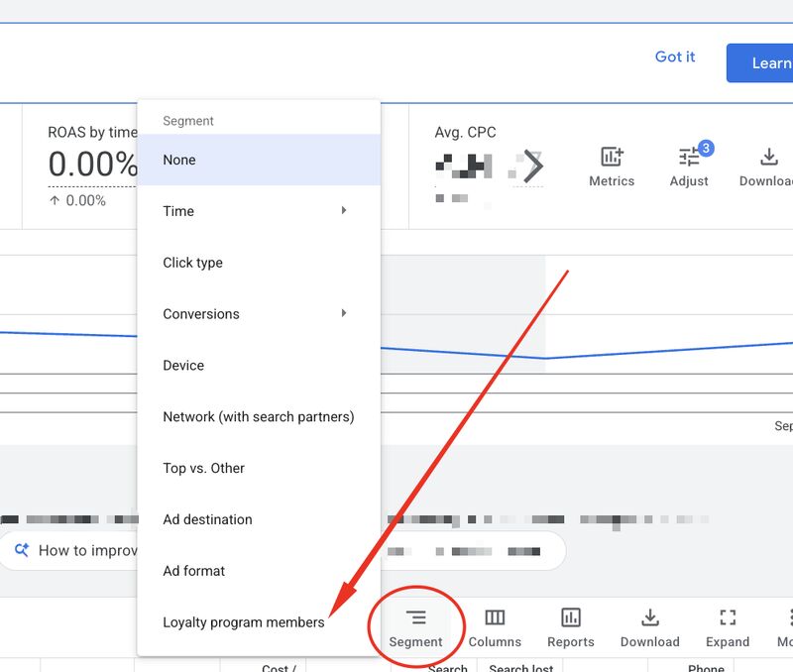The width and height of the screenshot is (793, 672).
Task: Dismiss the banner with Got it
Action: pos(675,56)
